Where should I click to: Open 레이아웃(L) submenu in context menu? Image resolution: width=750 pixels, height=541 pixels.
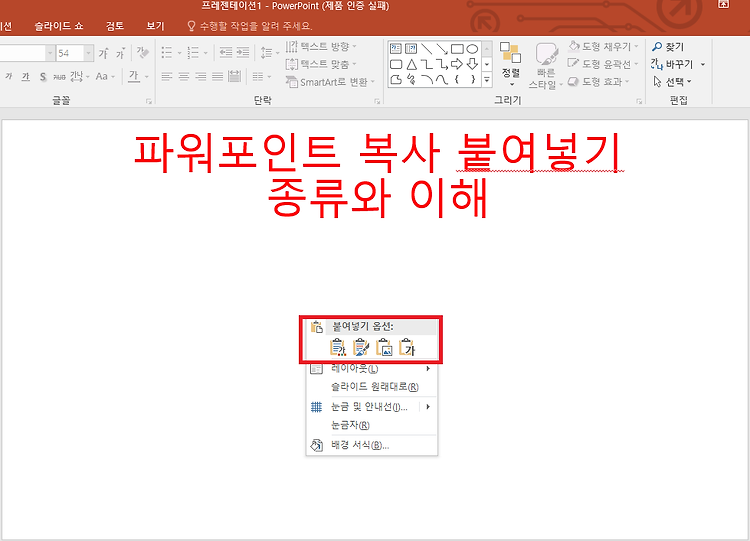[372, 369]
